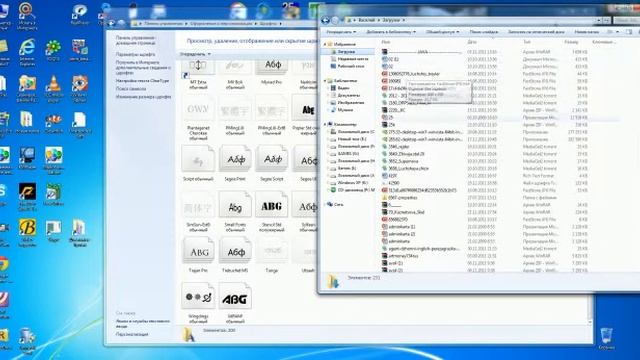Open Изменение размера шрифта link
The height and width of the screenshot is (360, 640).
pos(143,97)
